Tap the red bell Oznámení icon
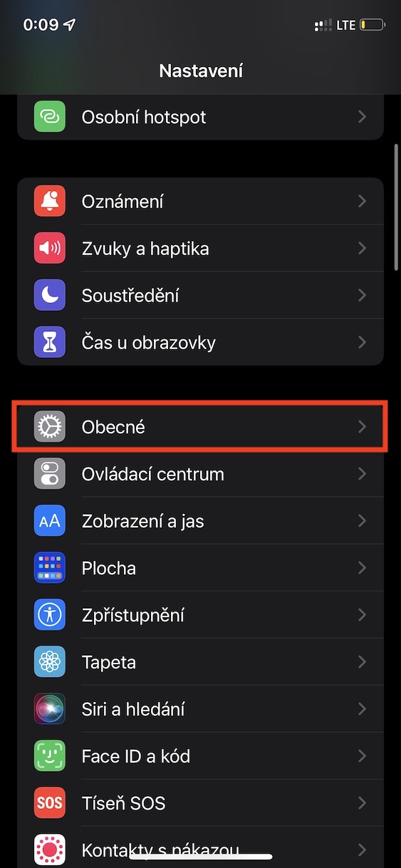Screen dimensions: 401x868 pos(50,201)
